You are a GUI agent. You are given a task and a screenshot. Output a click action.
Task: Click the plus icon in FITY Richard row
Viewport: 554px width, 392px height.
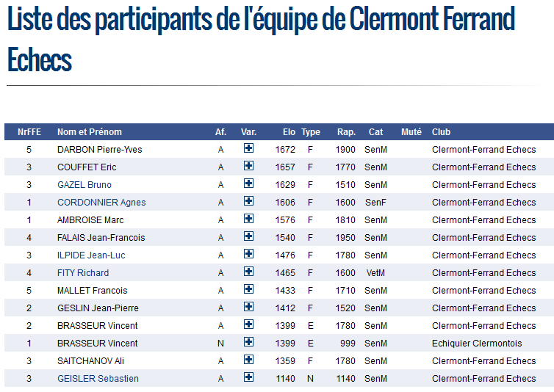tap(249, 272)
